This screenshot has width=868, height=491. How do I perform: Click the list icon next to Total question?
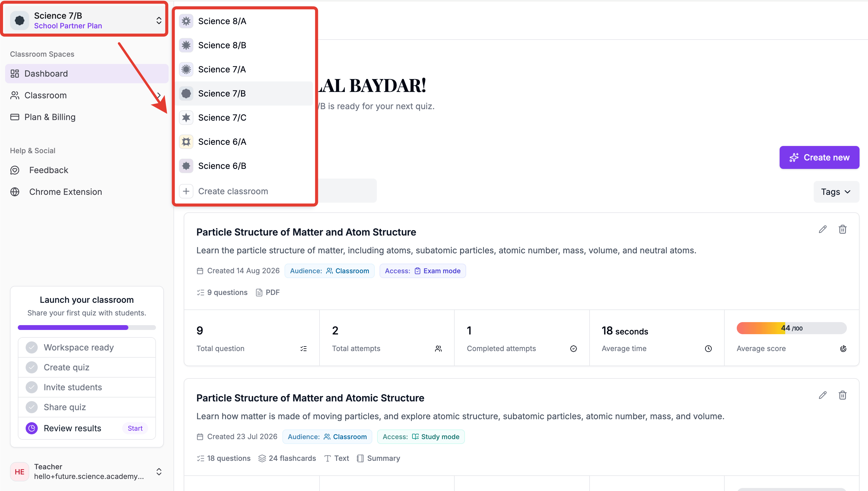click(x=304, y=349)
